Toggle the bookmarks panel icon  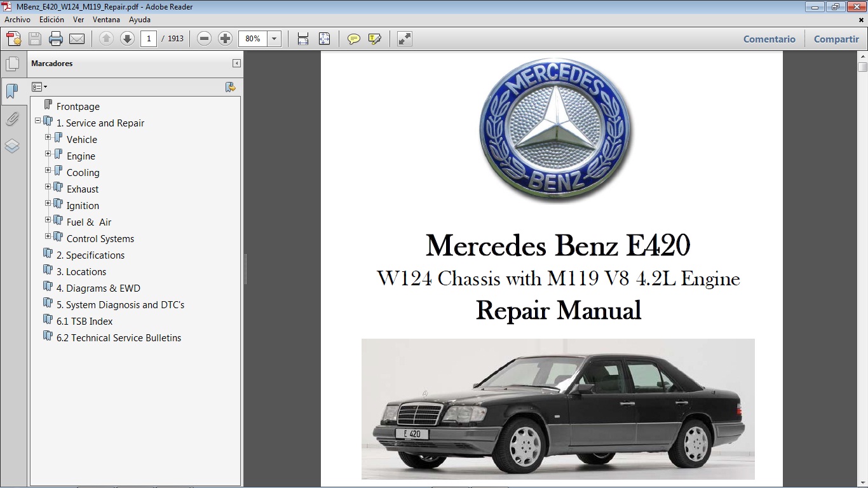12,91
